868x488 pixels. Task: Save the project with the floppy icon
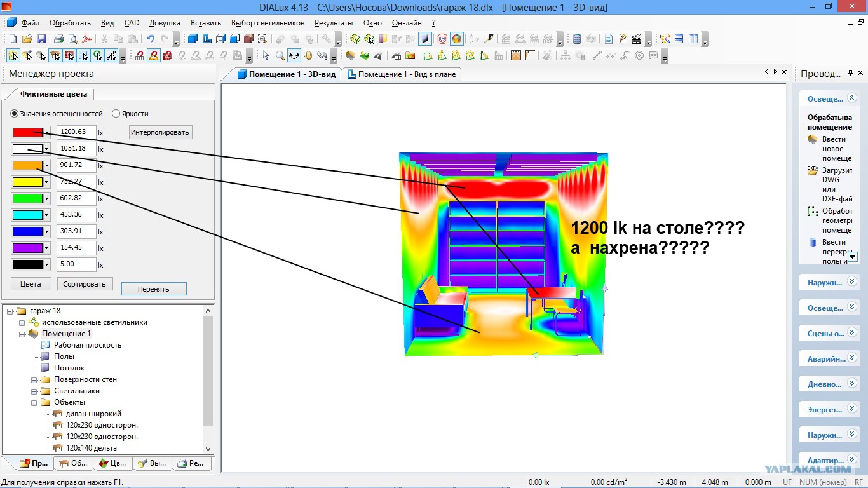tap(41, 39)
